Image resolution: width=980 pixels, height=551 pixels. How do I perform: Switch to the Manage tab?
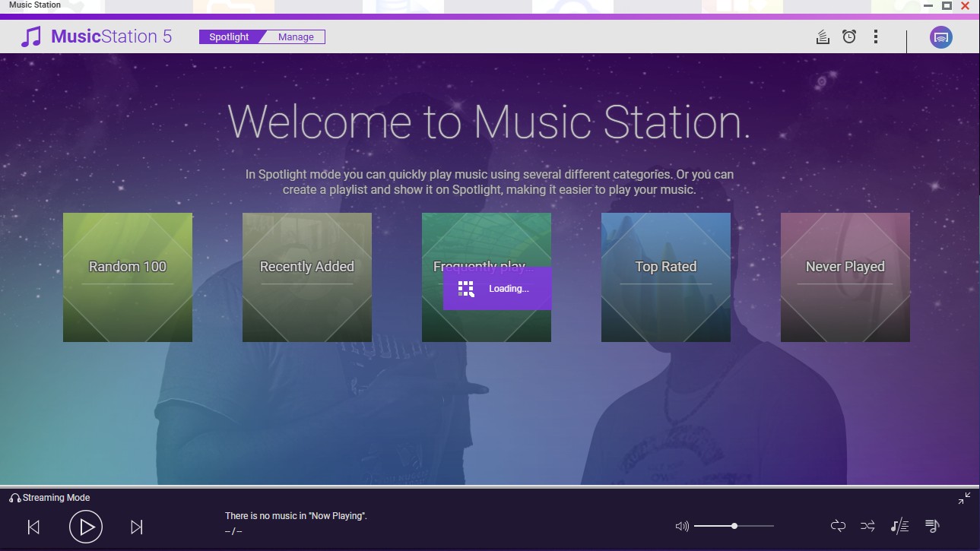tap(296, 36)
